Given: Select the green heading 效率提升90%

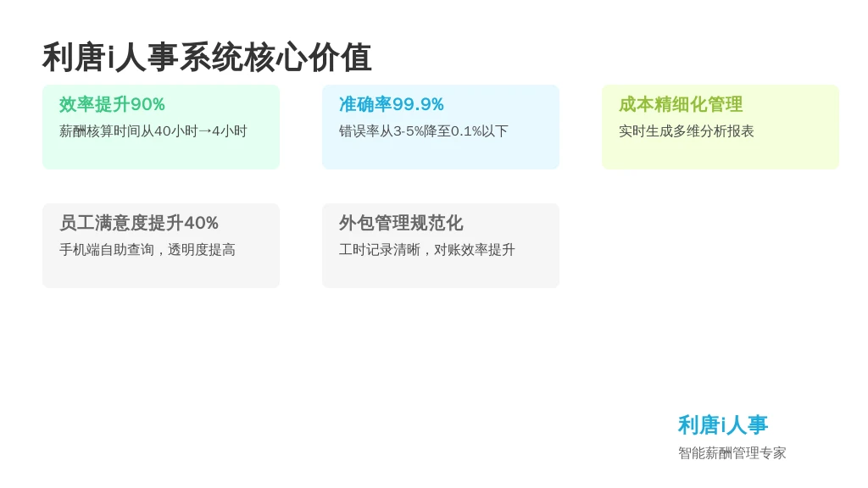Looking at the screenshot, I should tap(112, 104).
